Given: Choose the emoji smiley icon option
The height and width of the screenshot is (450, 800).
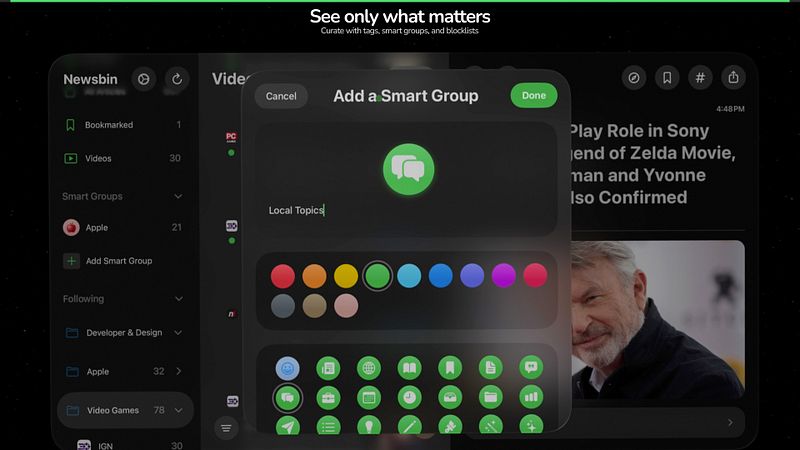Looking at the screenshot, I should pos(287,368).
